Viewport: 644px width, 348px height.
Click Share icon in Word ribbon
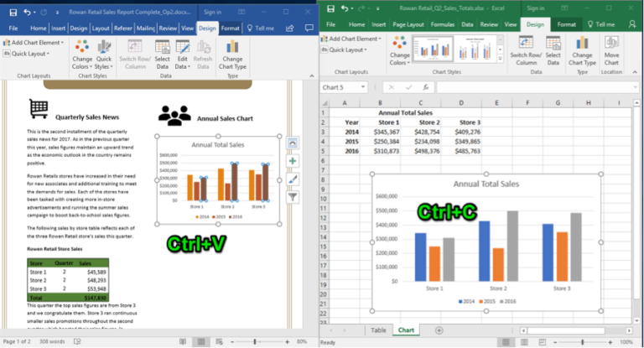click(290, 28)
